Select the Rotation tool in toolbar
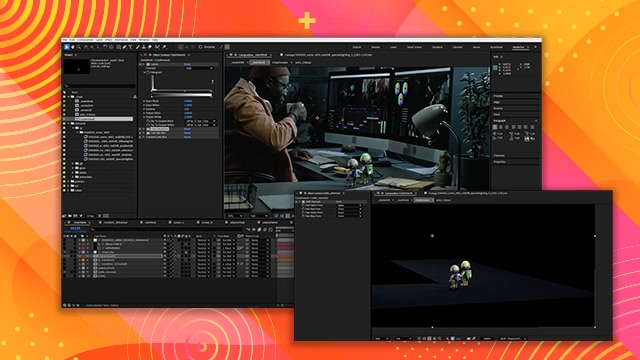640x360 pixels. (x=105, y=47)
